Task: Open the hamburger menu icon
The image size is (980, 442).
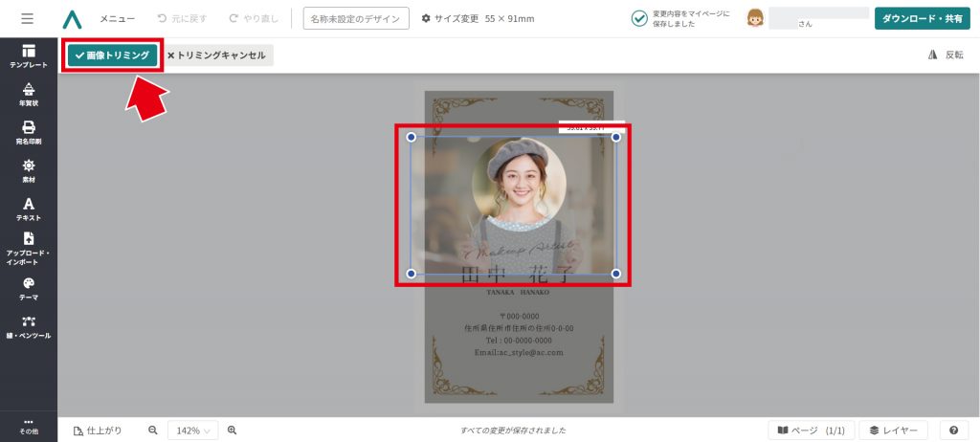Action: pos(27,19)
